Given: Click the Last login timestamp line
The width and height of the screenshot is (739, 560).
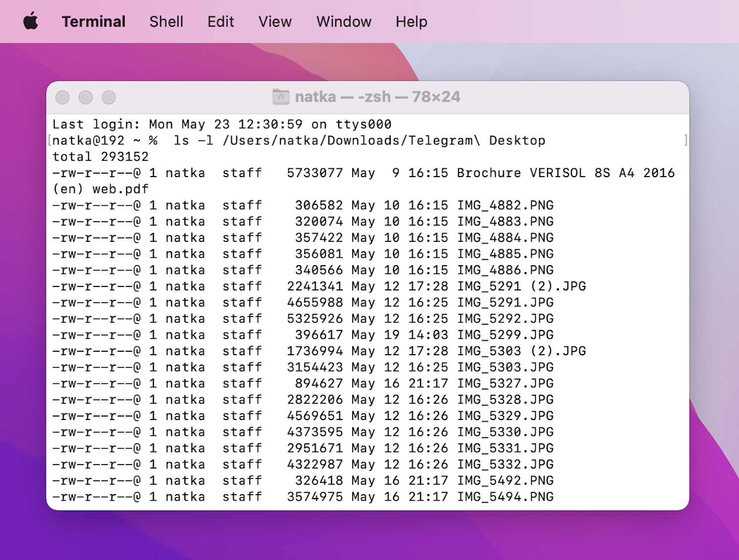Looking at the screenshot, I should click(221, 124).
